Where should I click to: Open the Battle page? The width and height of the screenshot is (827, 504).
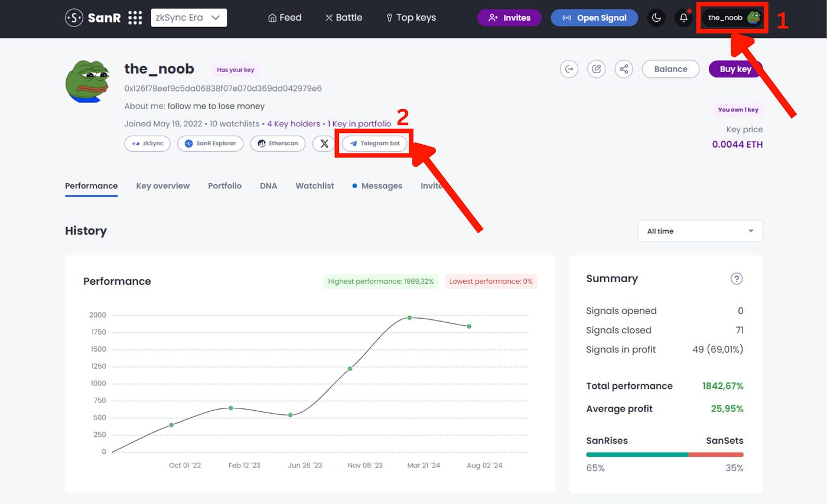[344, 18]
